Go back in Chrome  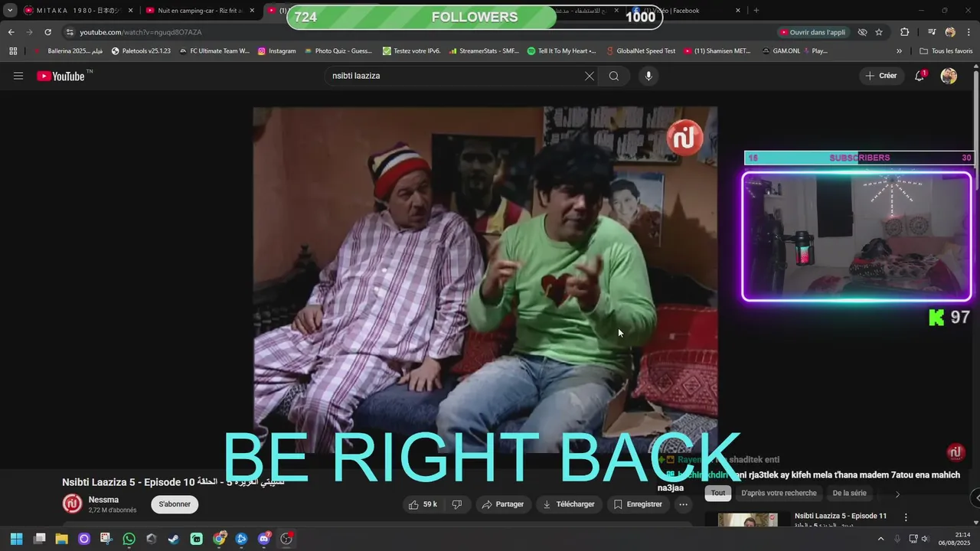(11, 32)
